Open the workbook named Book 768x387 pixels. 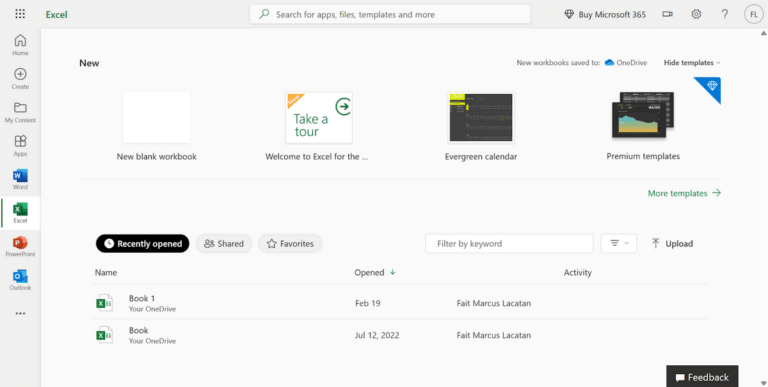pyautogui.click(x=139, y=330)
